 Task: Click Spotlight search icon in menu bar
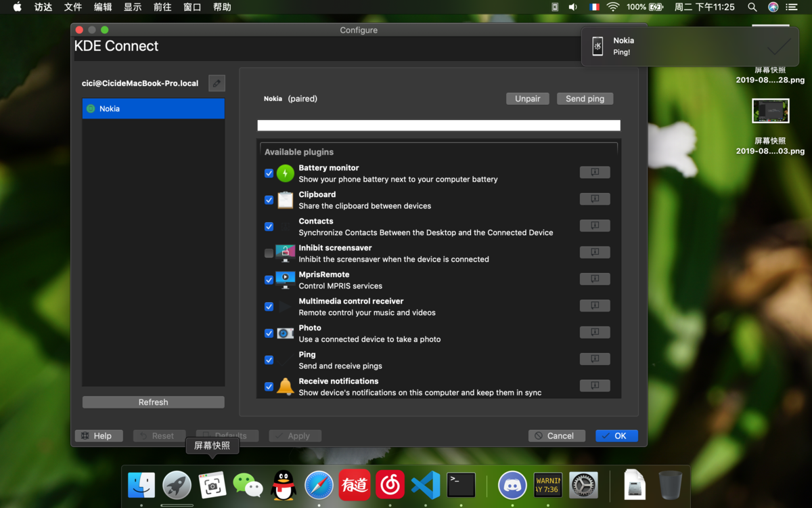752,7
